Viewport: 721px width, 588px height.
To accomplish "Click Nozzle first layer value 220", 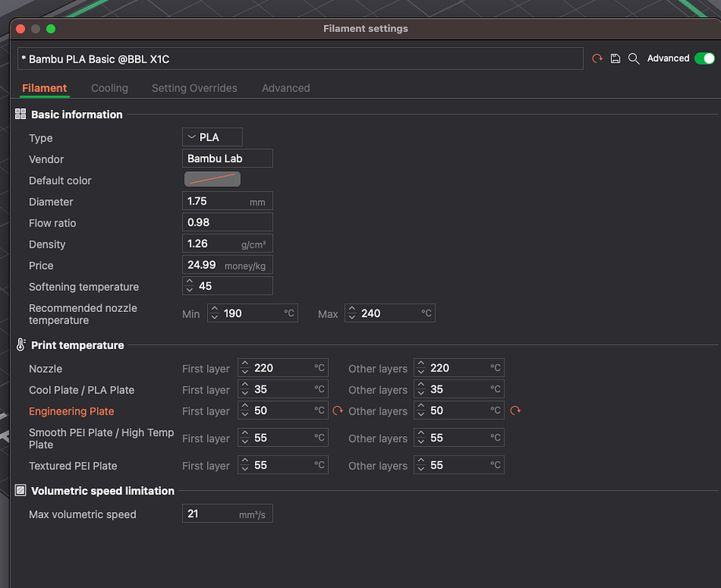I will click(x=264, y=368).
